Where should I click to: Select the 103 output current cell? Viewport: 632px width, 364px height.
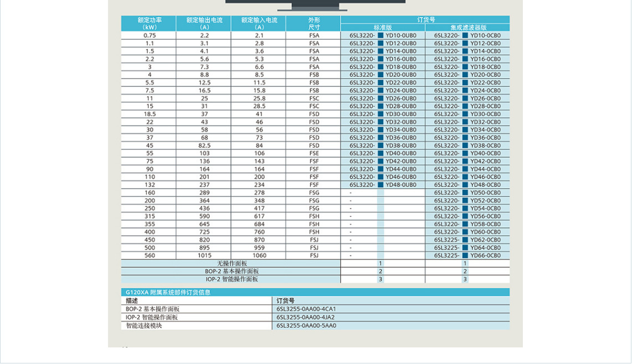pyautogui.click(x=204, y=153)
